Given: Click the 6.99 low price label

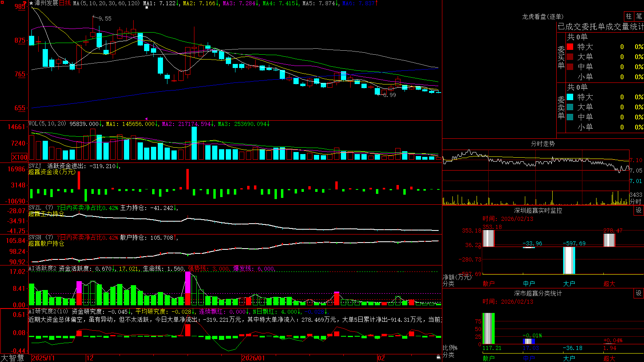Looking at the screenshot, I should (x=390, y=95).
